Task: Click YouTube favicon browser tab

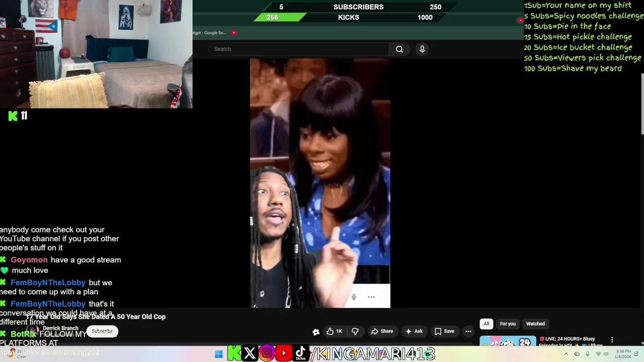Action: 234,33
